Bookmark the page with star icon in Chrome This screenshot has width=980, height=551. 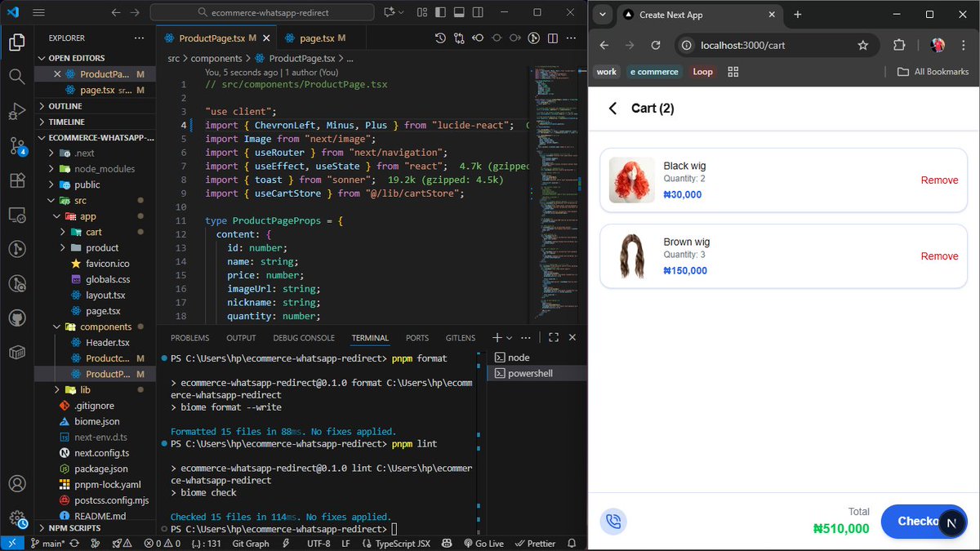tap(862, 45)
